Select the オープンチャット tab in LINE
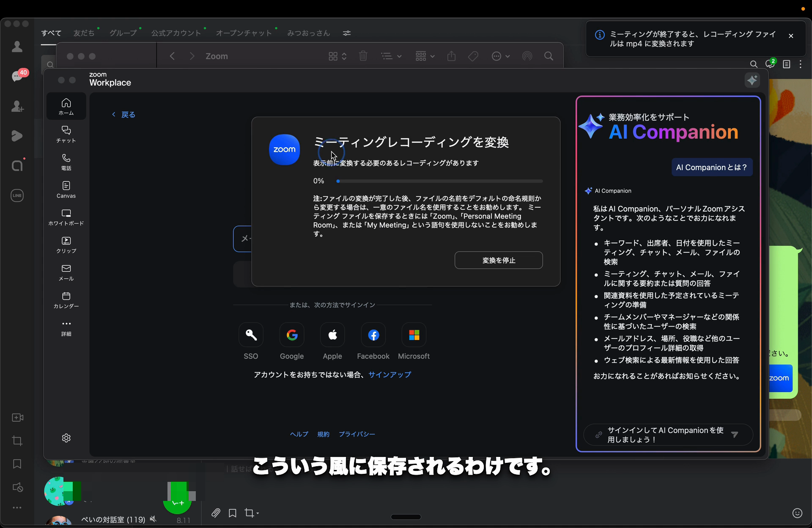The width and height of the screenshot is (812, 528). point(244,33)
